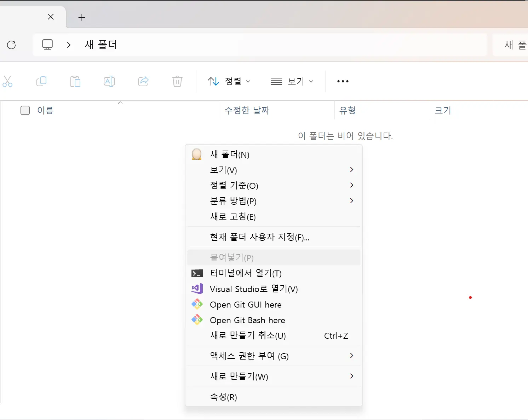Viewport: 528px width, 420px height.
Task: Open 속성(R) properties entry
Action: coord(274,397)
